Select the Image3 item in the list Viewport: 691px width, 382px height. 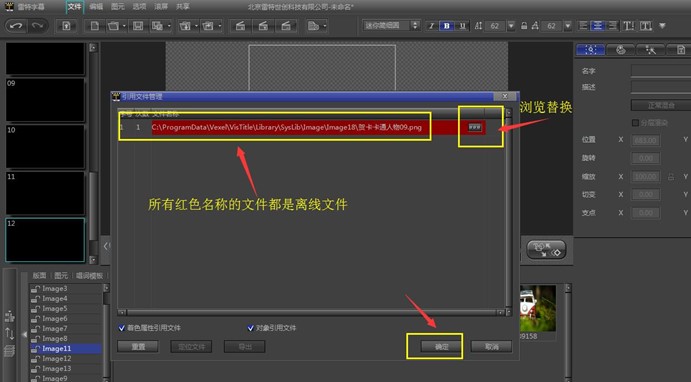pyautogui.click(x=66, y=289)
